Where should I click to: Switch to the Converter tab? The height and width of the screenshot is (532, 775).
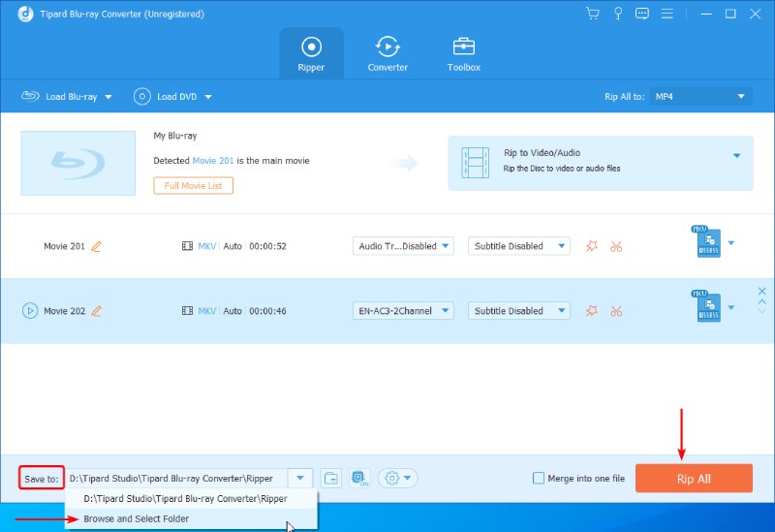pos(387,53)
